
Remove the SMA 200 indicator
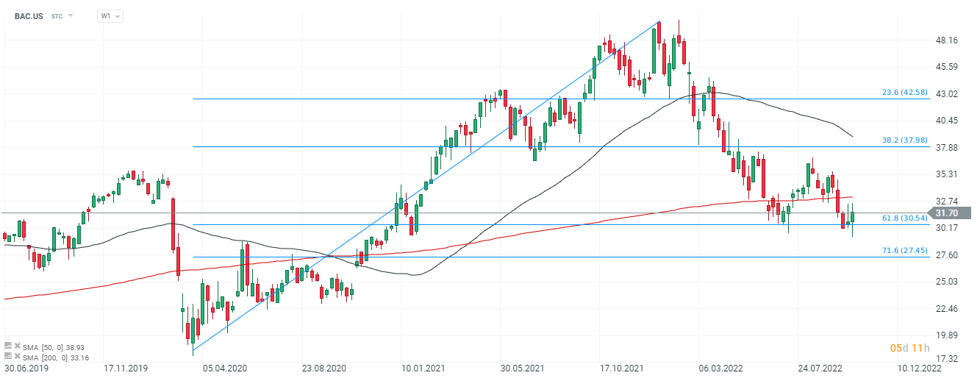[x=17, y=357]
